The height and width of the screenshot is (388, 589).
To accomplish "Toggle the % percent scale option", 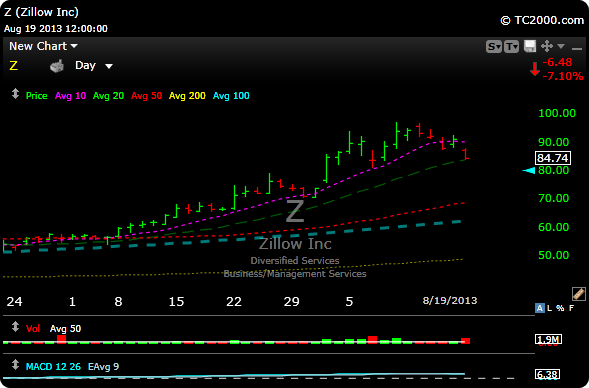I will click(x=560, y=308).
